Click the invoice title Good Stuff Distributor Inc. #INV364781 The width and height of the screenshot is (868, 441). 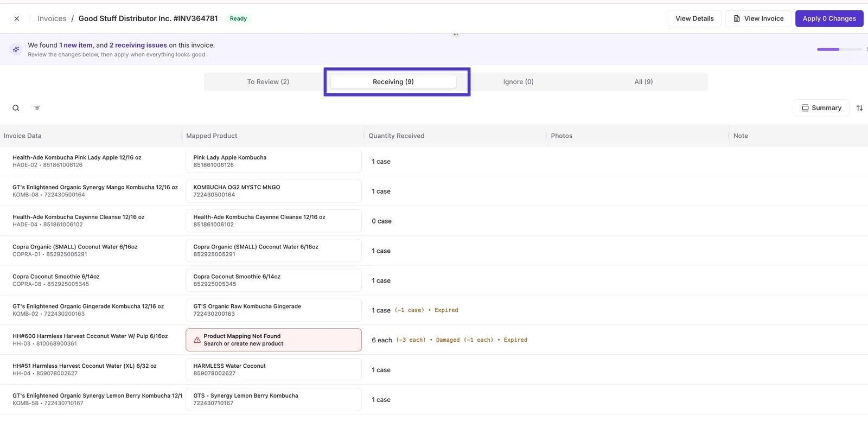click(148, 18)
